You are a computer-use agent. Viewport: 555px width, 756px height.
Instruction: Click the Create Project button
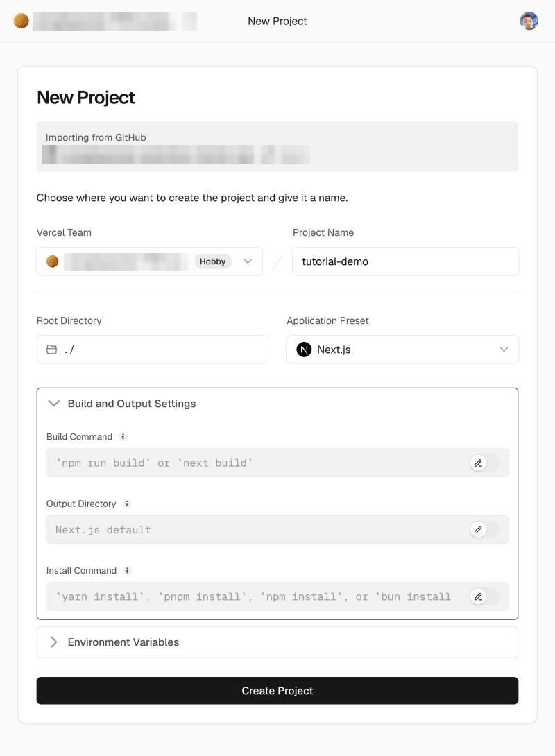click(277, 690)
